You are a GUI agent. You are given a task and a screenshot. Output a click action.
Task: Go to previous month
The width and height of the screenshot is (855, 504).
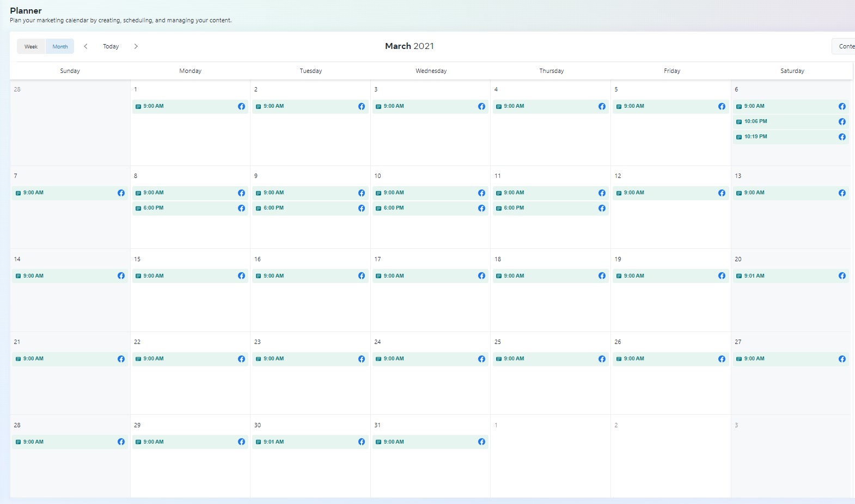pyautogui.click(x=85, y=46)
